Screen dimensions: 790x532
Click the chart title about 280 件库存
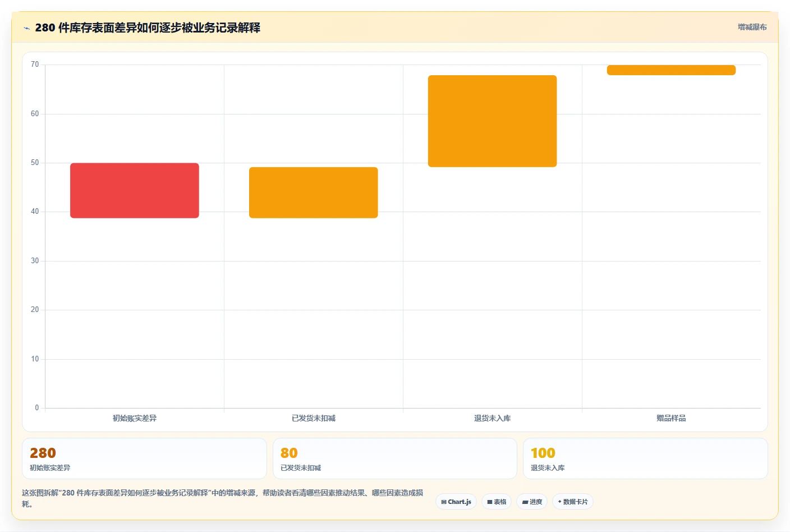coord(148,27)
